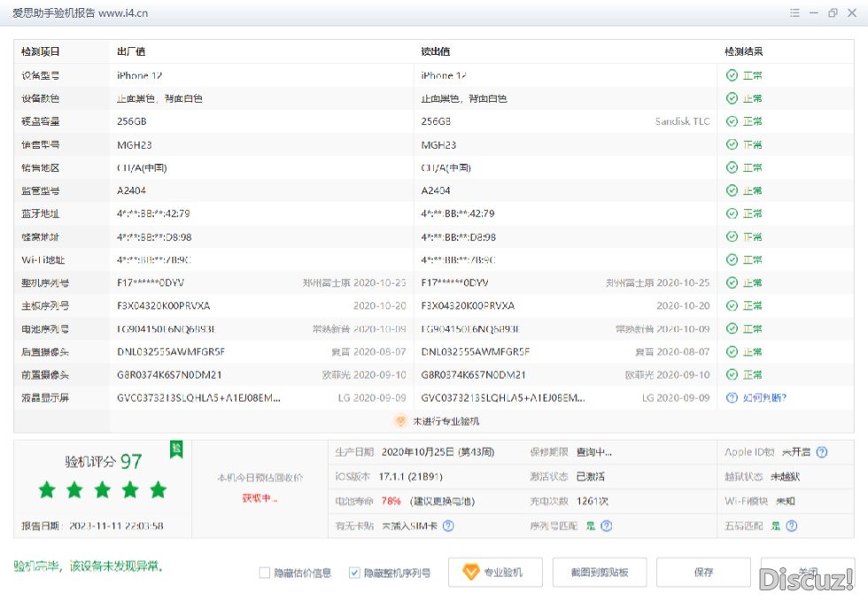Click the red 获取中 recycling price status

pyautogui.click(x=260, y=498)
